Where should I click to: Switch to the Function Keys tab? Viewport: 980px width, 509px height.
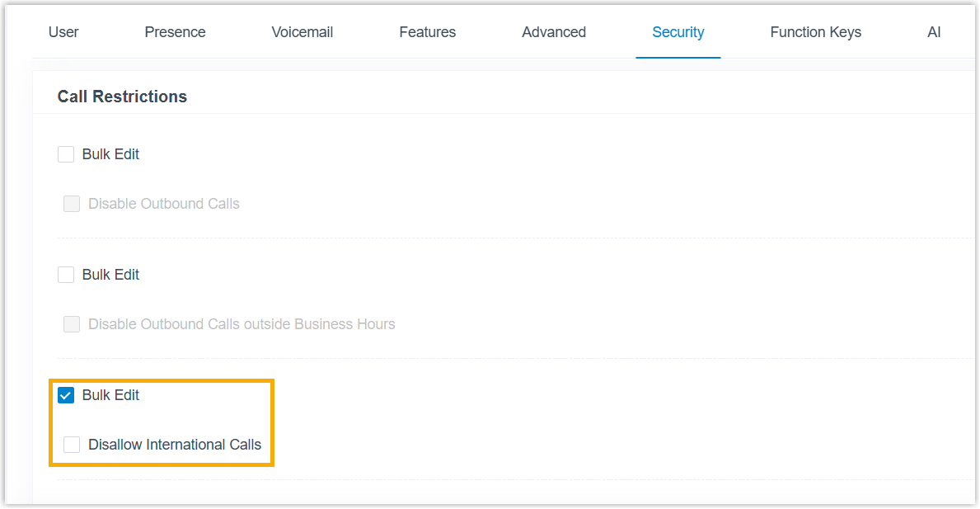pyautogui.click(x=815, y=32)
